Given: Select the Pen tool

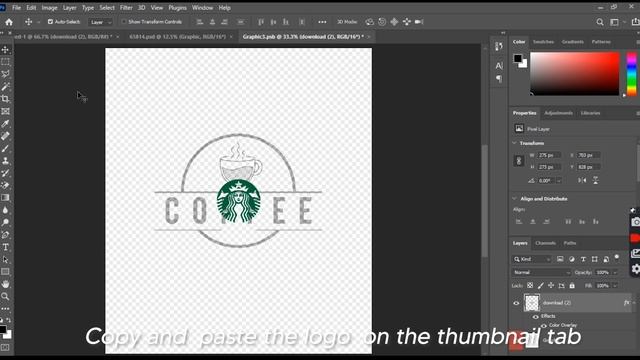Looking at the screenshot, I should [5, 235].
